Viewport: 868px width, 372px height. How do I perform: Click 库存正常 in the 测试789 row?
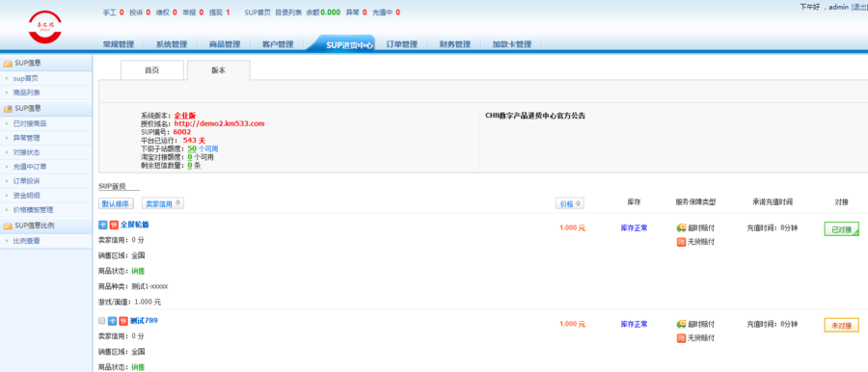coord(634,324)
